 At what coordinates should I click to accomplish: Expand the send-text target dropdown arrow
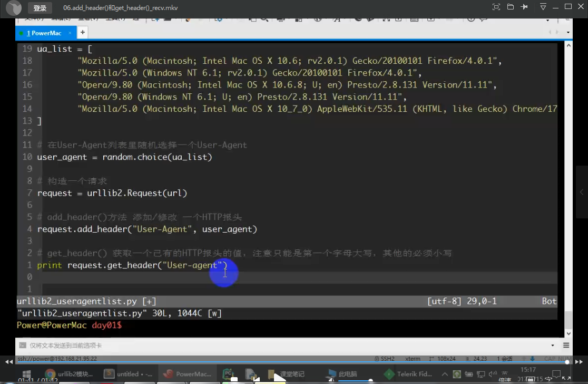click(x=553, y=345)
